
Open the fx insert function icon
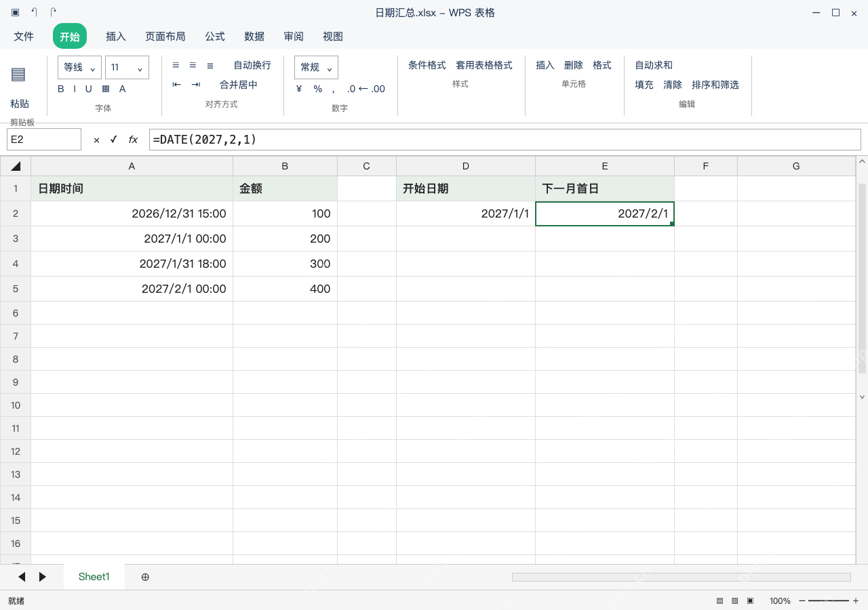click(133, 140)
